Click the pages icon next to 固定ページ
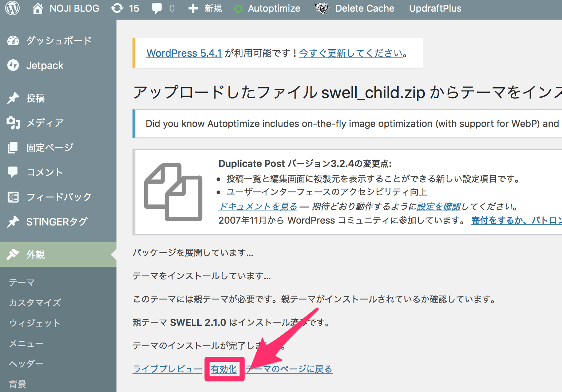This screenshot has width=562, height=392. tap(13, 148)
